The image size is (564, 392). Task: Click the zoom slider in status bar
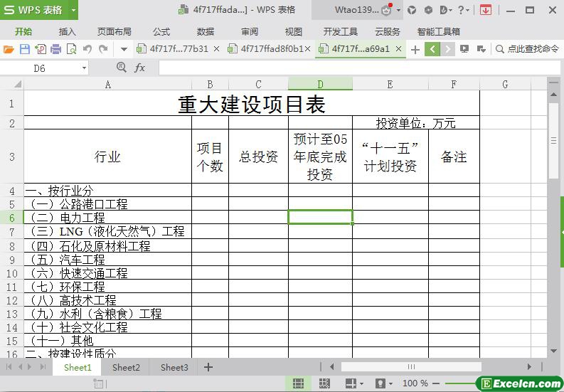[460, 383]
